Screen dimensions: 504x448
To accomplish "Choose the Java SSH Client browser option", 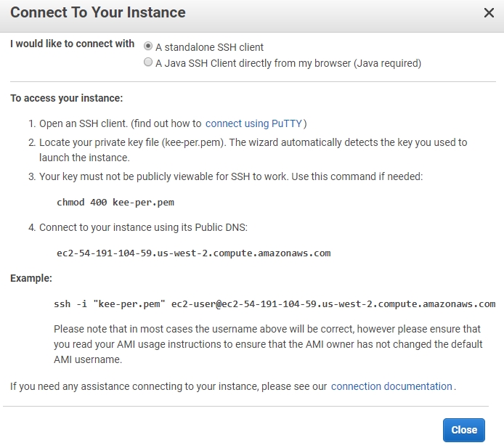I will tap(149, 63).
